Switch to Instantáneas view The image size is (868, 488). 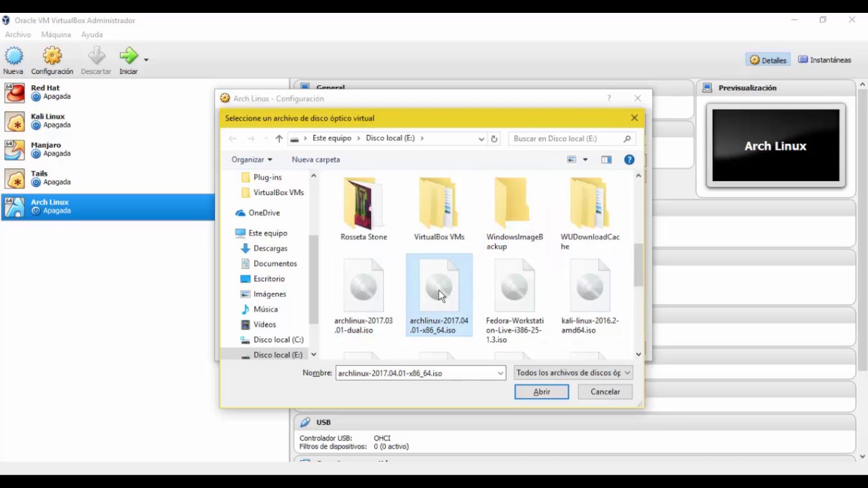click(825, 60)
